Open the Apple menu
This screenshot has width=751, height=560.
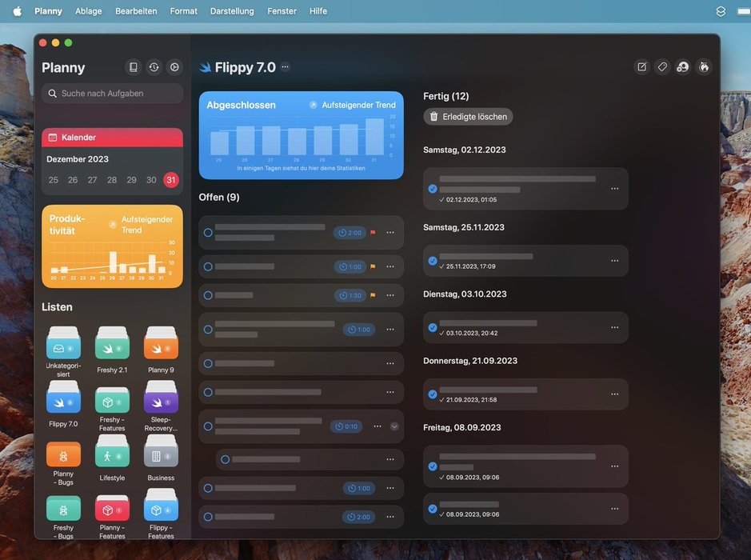click(18, 11)
